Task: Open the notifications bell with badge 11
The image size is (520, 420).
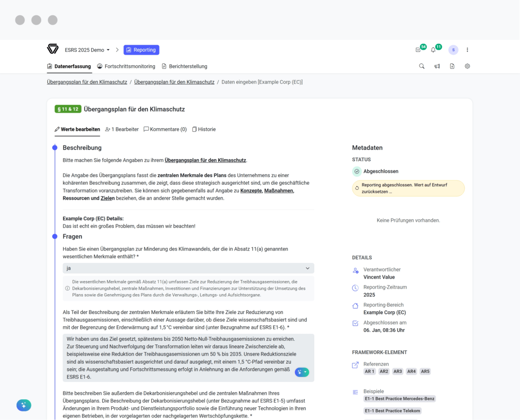Action: coord(433,50)
